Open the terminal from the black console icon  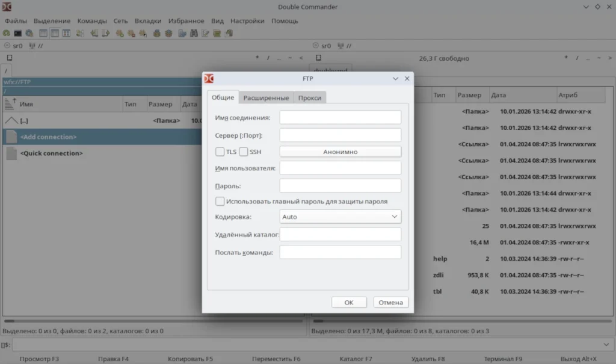tap(17, 34)
